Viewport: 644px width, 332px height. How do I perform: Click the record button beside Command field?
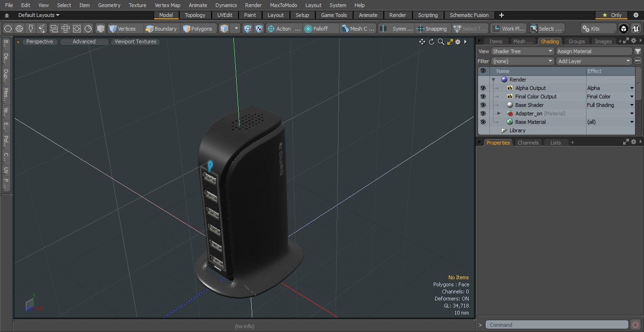click(x=635, y=325)
